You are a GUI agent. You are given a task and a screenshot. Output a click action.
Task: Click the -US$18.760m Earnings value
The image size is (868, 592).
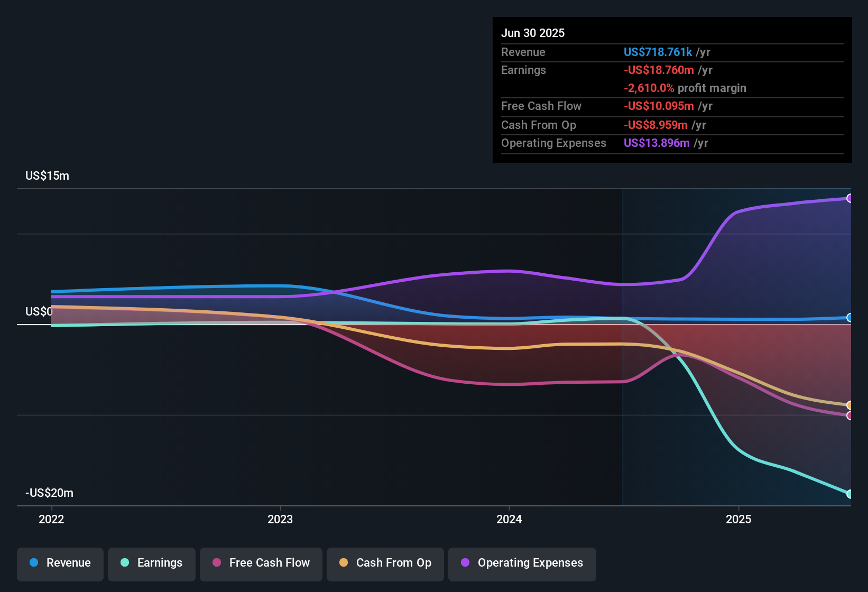(659, 70)
